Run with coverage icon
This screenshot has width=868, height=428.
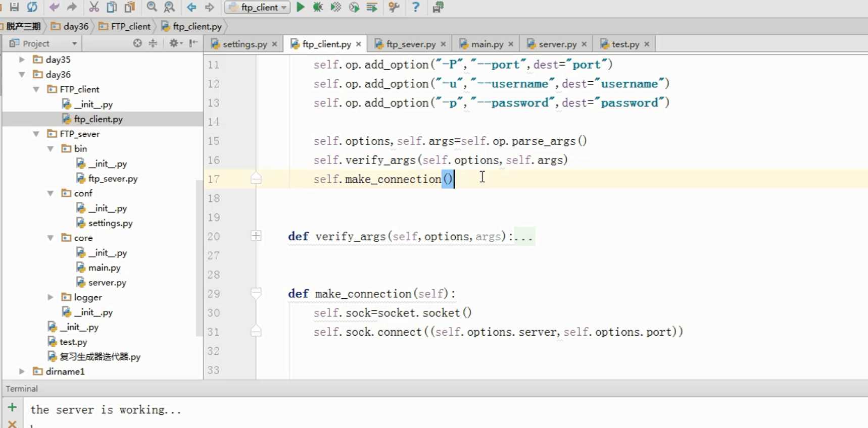coord(336,7)
